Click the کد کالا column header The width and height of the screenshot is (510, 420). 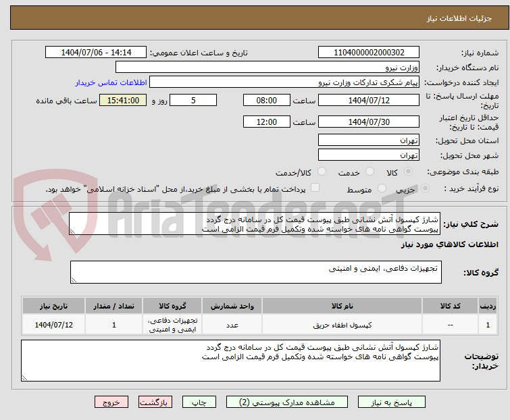450,306
